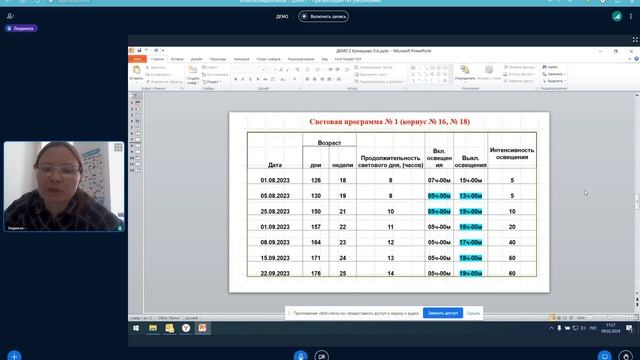Click the PowerPoint taskbar icon
This screenshot has height=360, width=640.
point(202,328)
